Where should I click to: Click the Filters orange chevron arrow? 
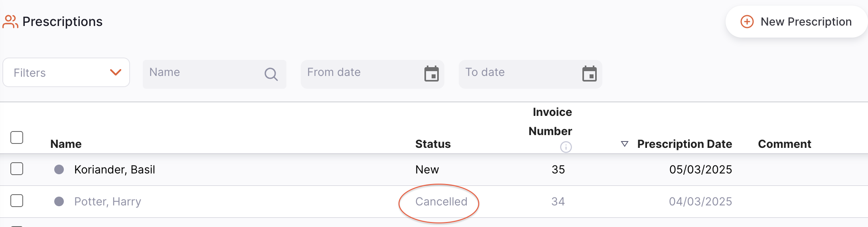[116, 72]
